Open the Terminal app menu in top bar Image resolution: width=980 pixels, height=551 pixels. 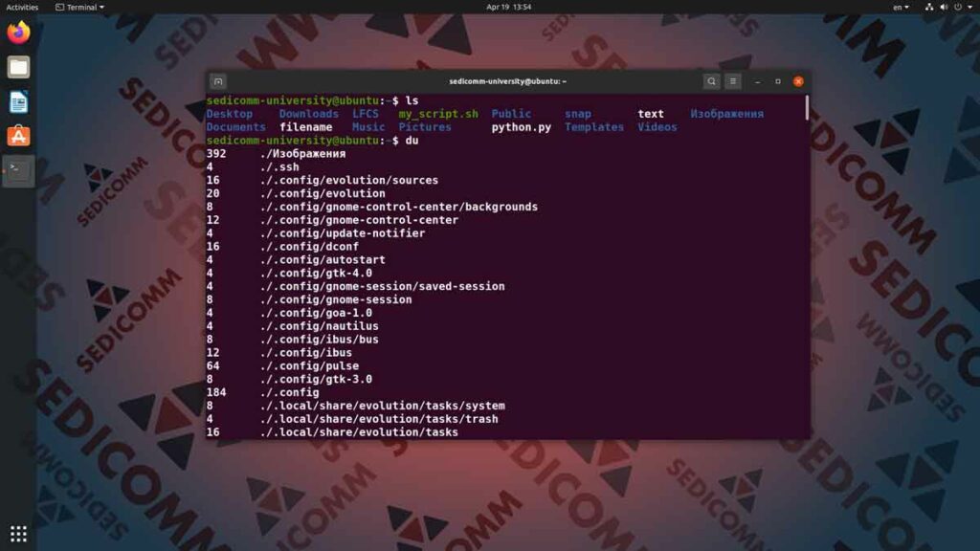click(x=79, y=7)
